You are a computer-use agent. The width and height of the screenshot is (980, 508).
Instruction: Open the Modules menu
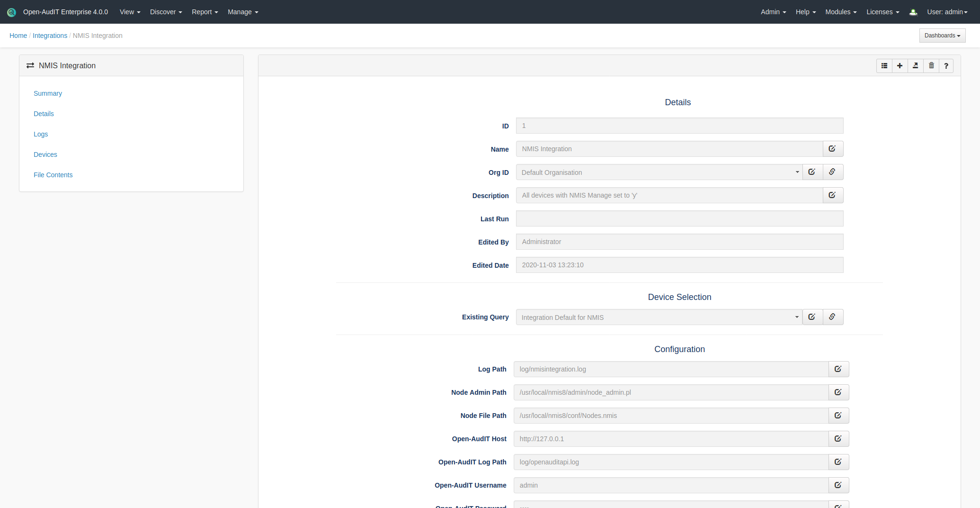(840, 12)
